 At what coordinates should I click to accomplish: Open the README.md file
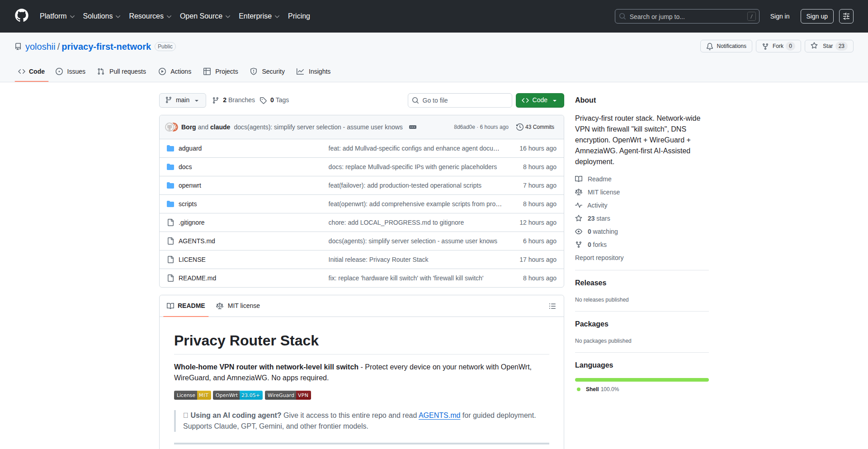197,278
